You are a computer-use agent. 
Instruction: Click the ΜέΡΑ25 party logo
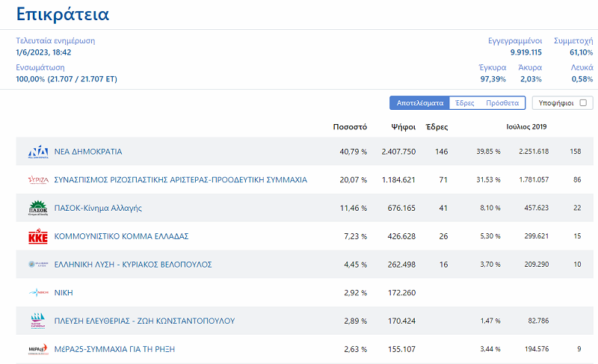click(38, 349)
